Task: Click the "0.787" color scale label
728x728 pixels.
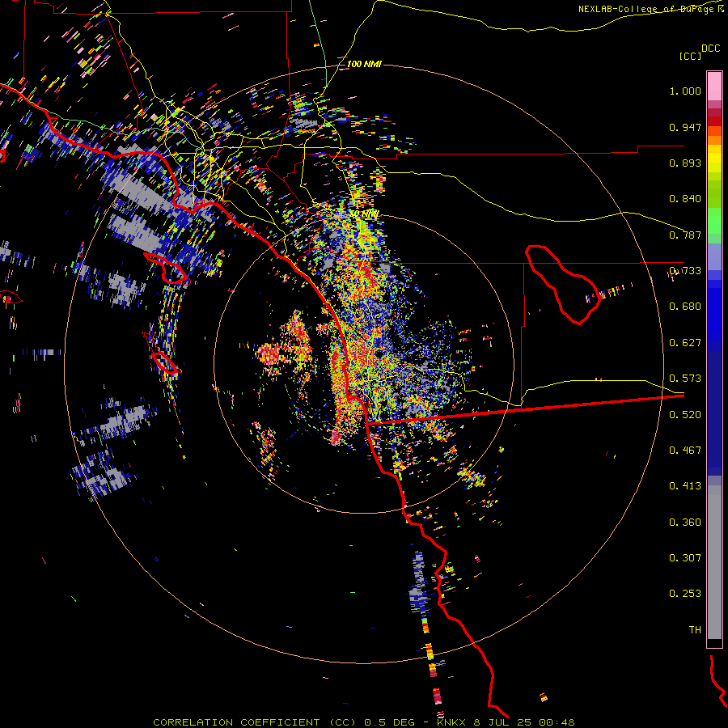Action: [x=685, y=235]
